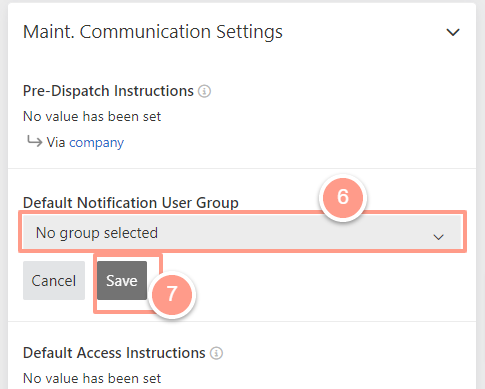
Task: Click "No value has been set" under Access Instructions
Action: (92, 378)
